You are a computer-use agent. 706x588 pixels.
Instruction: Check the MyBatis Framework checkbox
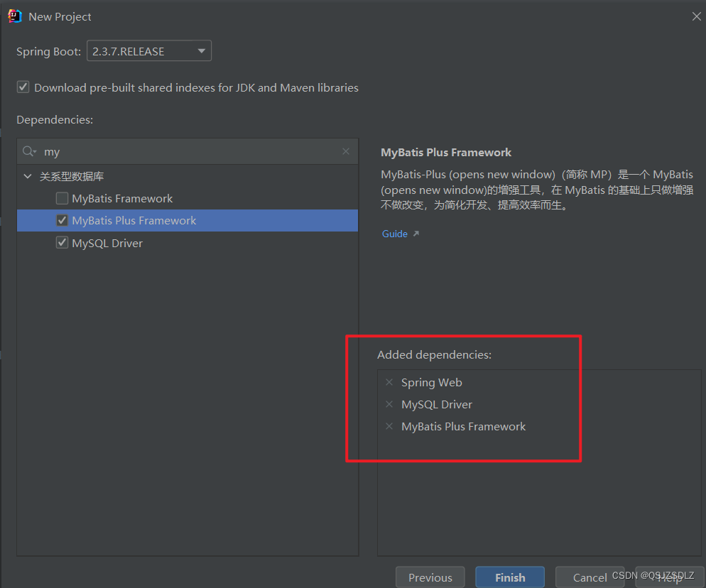(x=62, y=198)
